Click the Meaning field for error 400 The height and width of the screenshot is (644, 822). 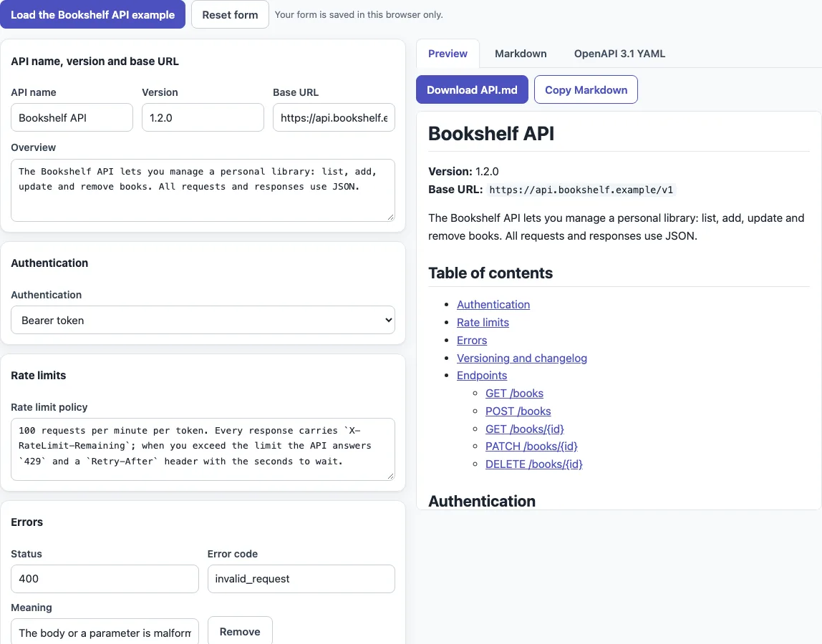point(105,632)
